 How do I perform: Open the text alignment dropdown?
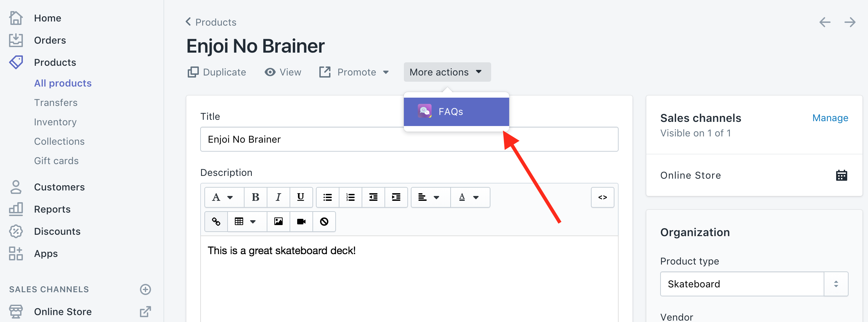click(x=429, y=197)
